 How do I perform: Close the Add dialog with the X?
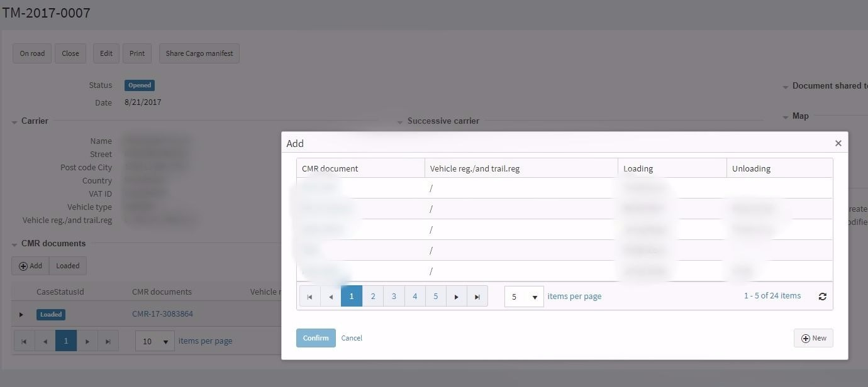pos(838,143)
